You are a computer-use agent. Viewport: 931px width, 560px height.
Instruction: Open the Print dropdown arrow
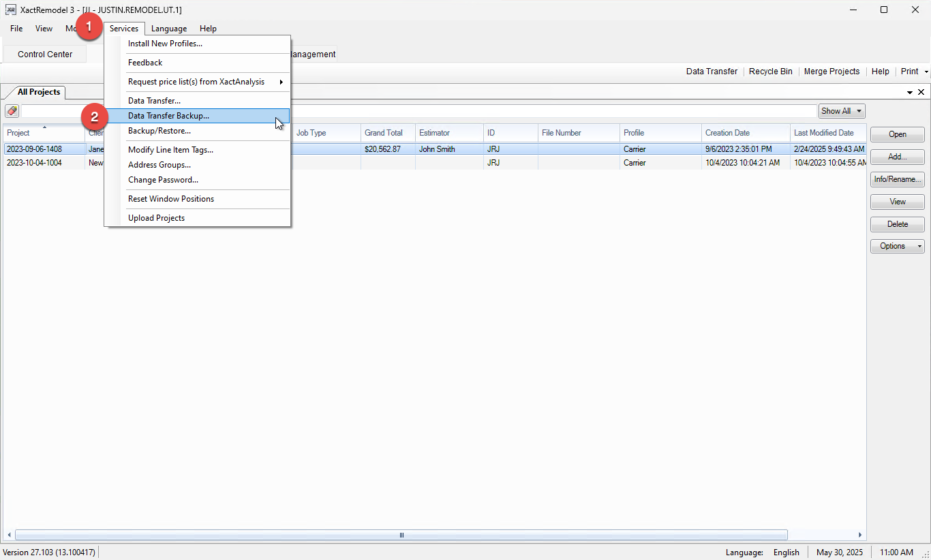pyautogui.click(x=926, y=72)
